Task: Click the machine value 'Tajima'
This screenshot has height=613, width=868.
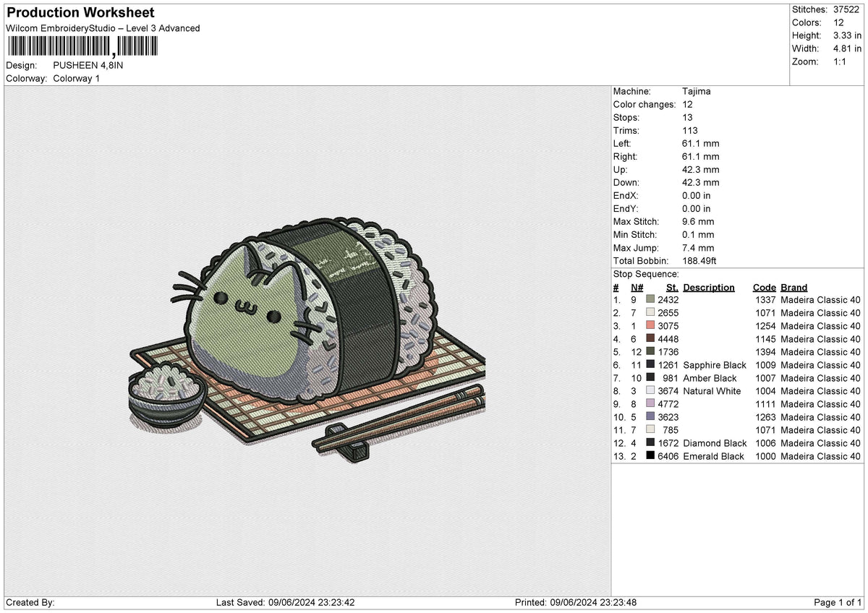Action: pos(697,92)
